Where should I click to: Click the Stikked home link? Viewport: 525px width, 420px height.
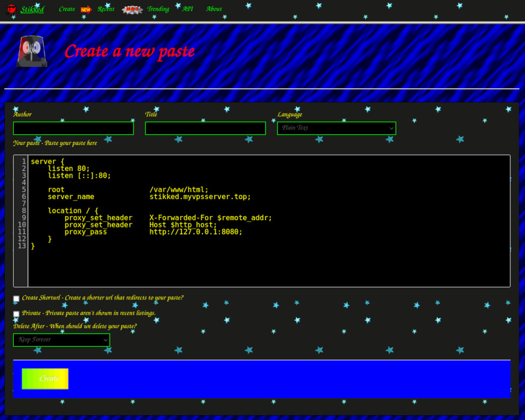[32, 9]
